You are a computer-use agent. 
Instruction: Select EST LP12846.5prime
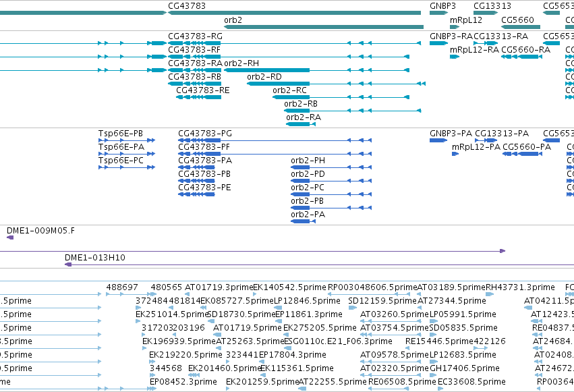[307, 301]
